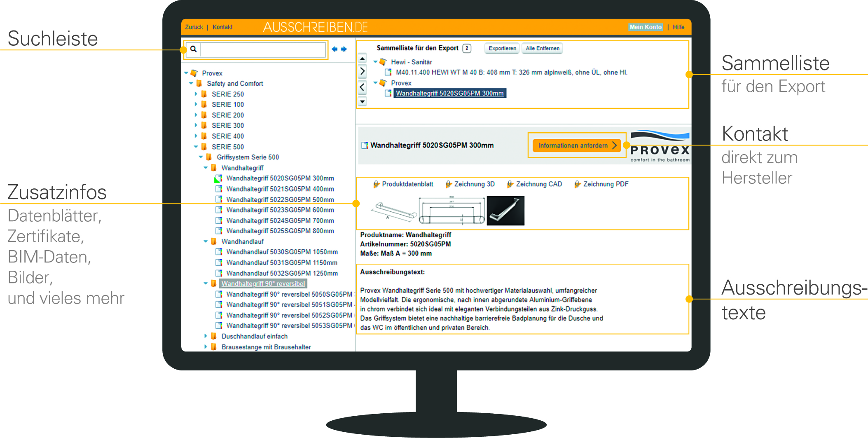Expand the Duschhandlauf einfach folder
868x438 pixels.
click(206, 336)
